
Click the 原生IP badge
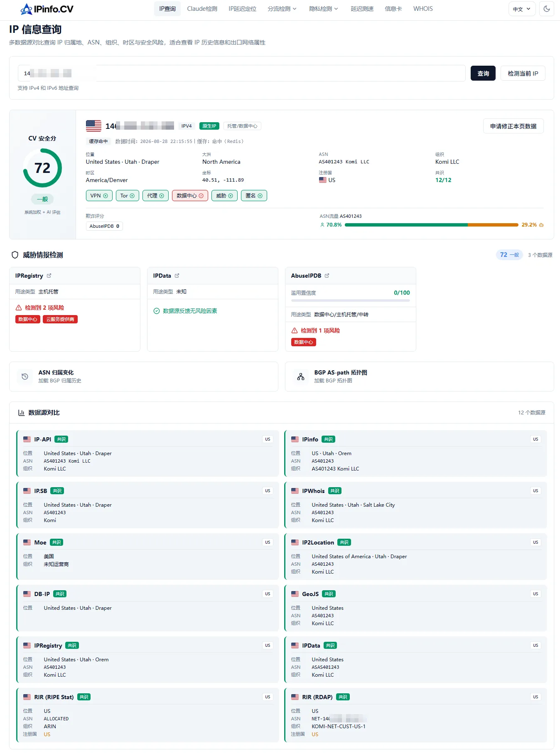coord(209,126)
